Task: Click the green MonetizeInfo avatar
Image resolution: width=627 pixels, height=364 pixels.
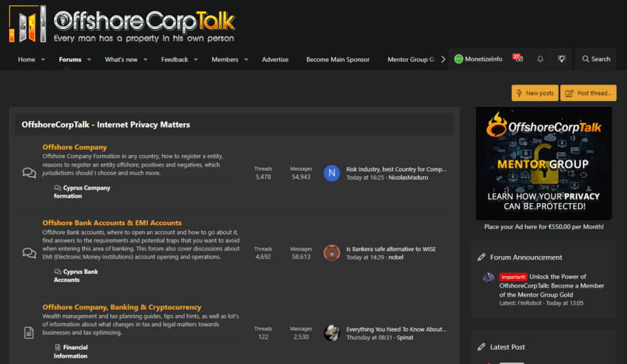Action: [x=459, y=59]
